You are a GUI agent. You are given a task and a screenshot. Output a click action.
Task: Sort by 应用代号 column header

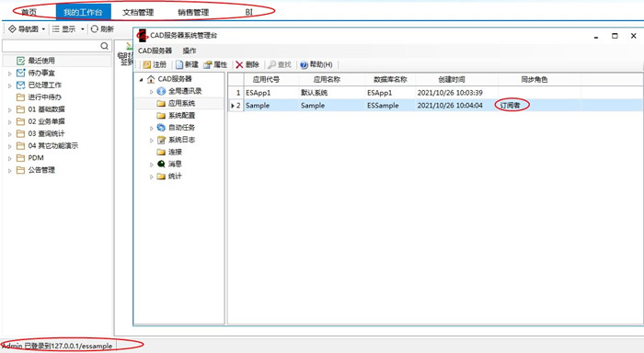[271, 80]
